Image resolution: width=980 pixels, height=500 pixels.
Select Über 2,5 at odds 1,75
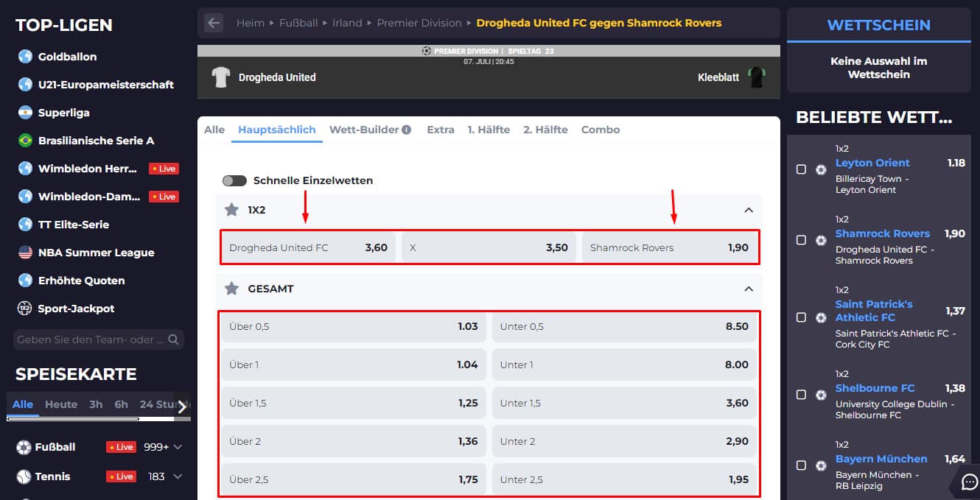[354, 479]
